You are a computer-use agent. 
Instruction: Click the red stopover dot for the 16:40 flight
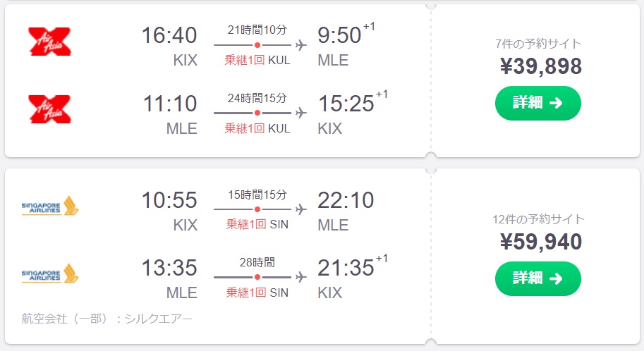coord(257,44)
